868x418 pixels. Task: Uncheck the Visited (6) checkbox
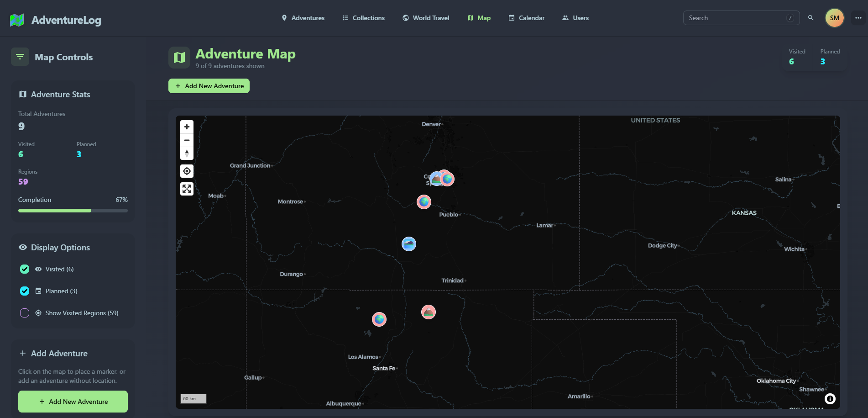tap(25, 269)
